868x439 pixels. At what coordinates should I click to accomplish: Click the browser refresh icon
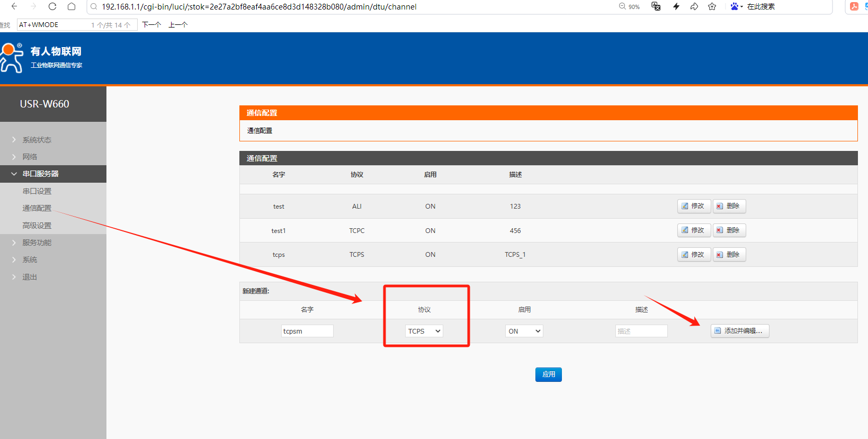[x=52, y=6]
